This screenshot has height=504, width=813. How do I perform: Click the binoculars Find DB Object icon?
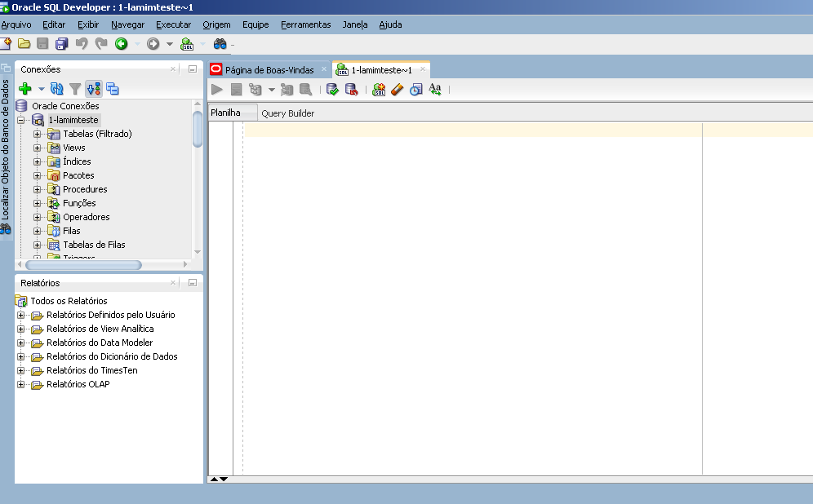[220, 44]
